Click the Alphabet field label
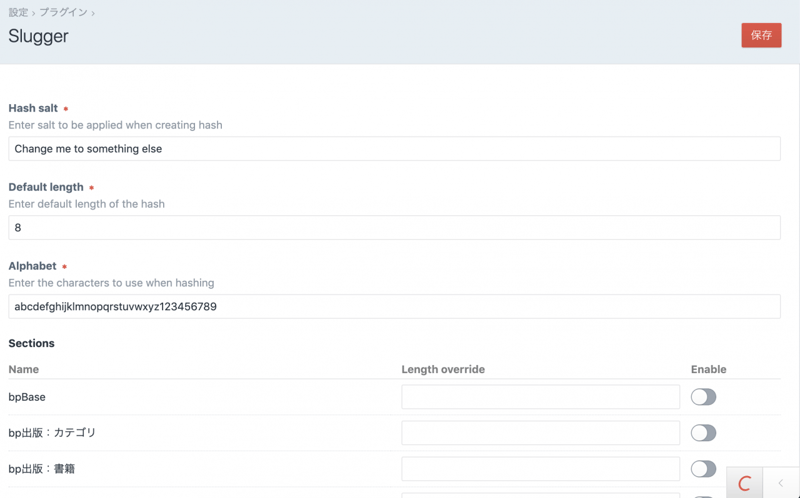Screen dimensions: 800x498 32,266
